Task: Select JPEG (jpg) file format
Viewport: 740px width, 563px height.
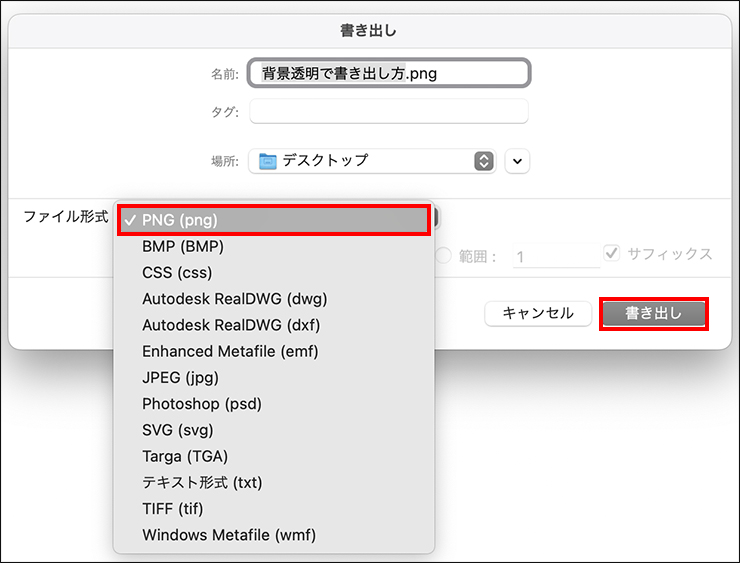Action: pos(180,377)
